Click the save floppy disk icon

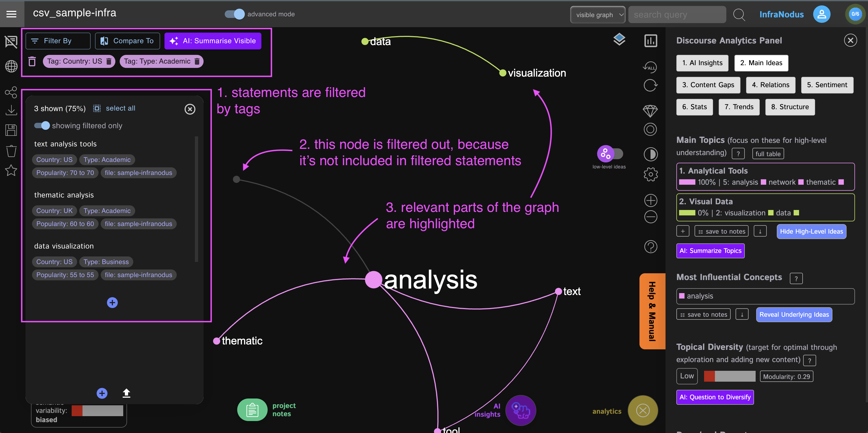11,130
